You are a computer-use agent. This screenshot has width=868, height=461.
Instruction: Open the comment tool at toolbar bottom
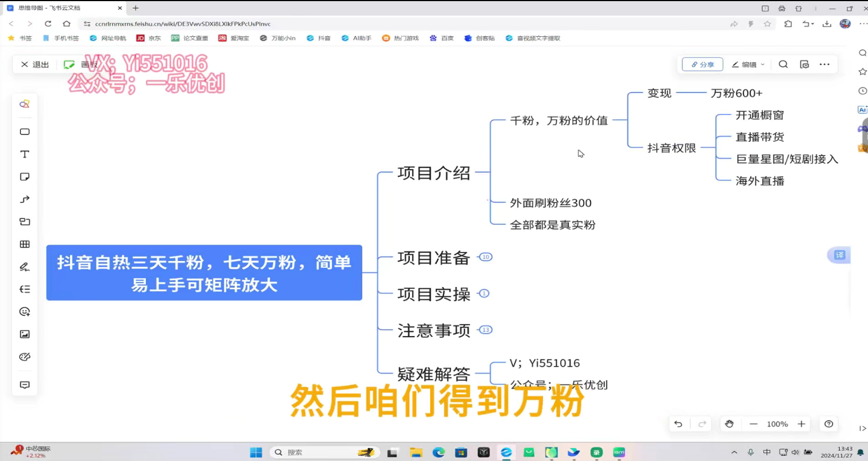[24, 385]
